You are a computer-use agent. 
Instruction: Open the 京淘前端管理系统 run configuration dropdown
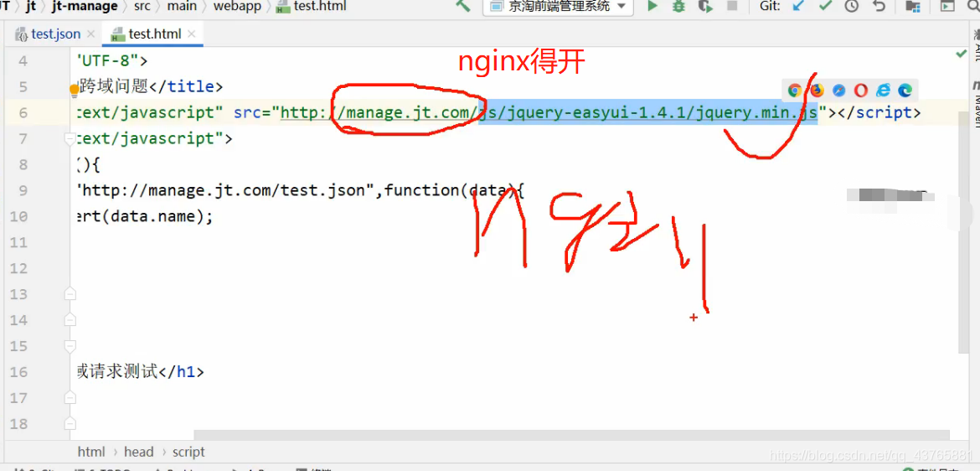click(x=558, y=6)
